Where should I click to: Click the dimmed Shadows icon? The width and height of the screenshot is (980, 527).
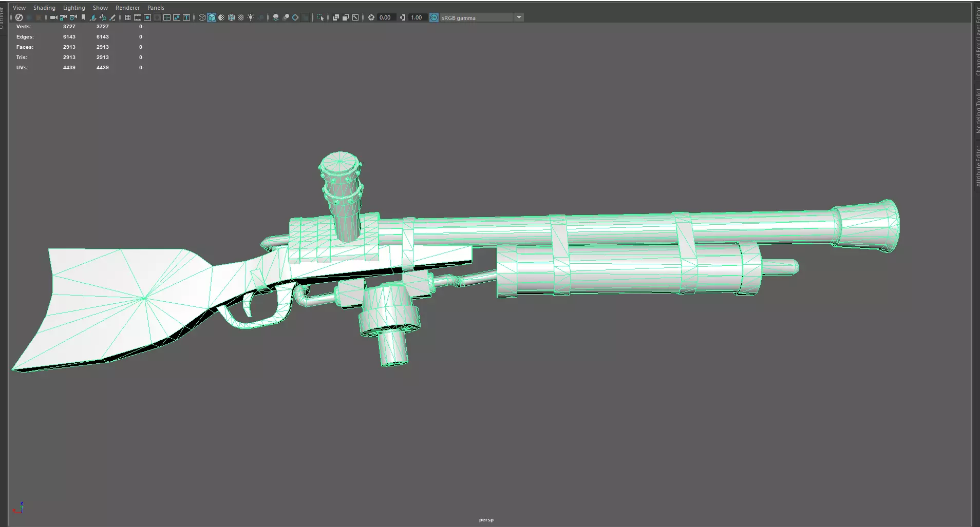coord(260,17)
